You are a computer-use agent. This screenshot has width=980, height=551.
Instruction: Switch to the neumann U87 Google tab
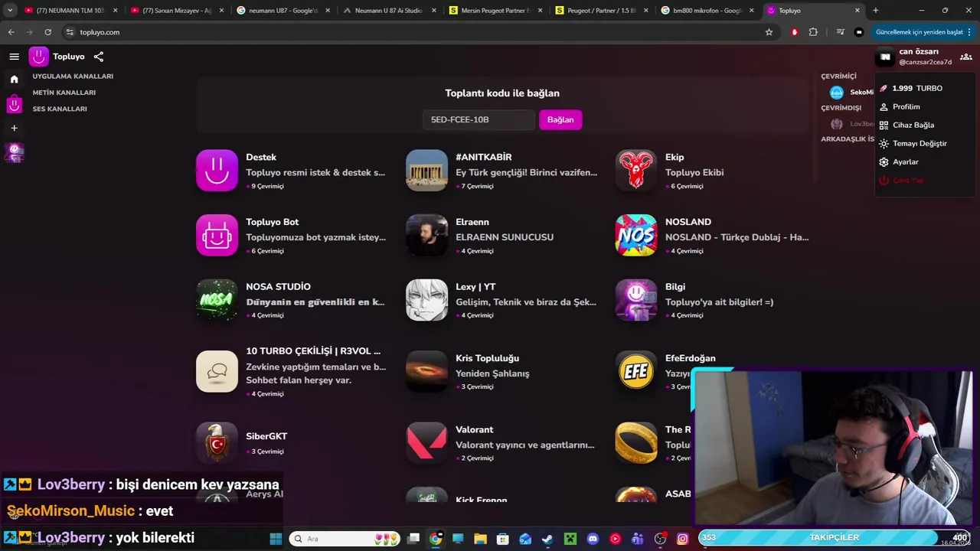(283, 11)
